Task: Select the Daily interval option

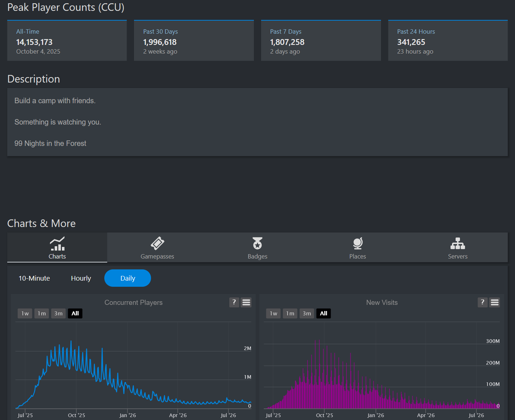Action: pyautogui.click(x=127, y=278)
